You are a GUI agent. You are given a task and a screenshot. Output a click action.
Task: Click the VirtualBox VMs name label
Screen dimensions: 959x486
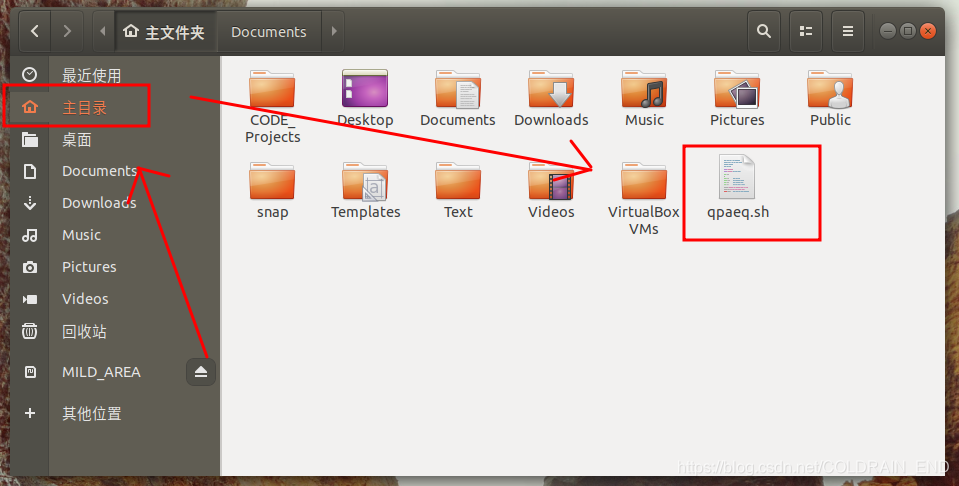click(x=643, y=220)
